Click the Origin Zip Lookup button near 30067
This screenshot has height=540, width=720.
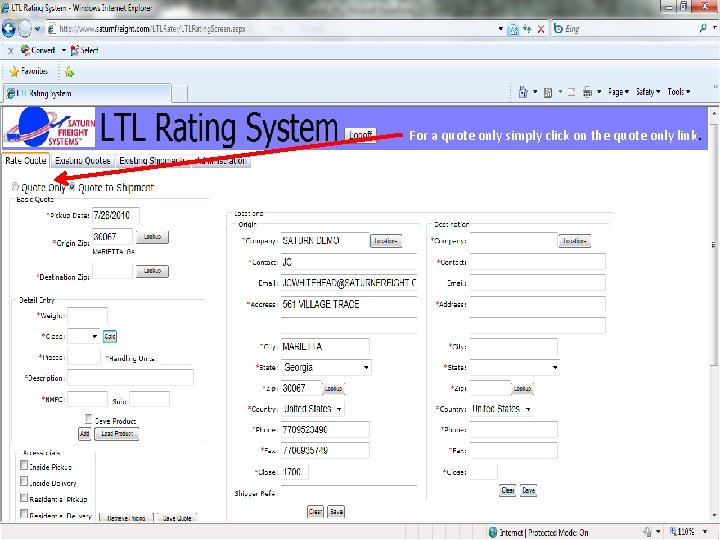pos(333,388)
